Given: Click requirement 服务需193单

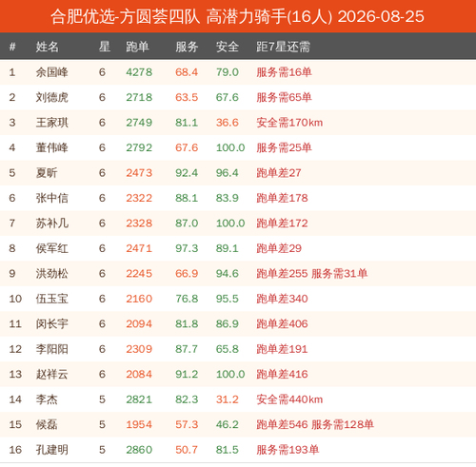Looking at the screenshot, I should (288, 450).
